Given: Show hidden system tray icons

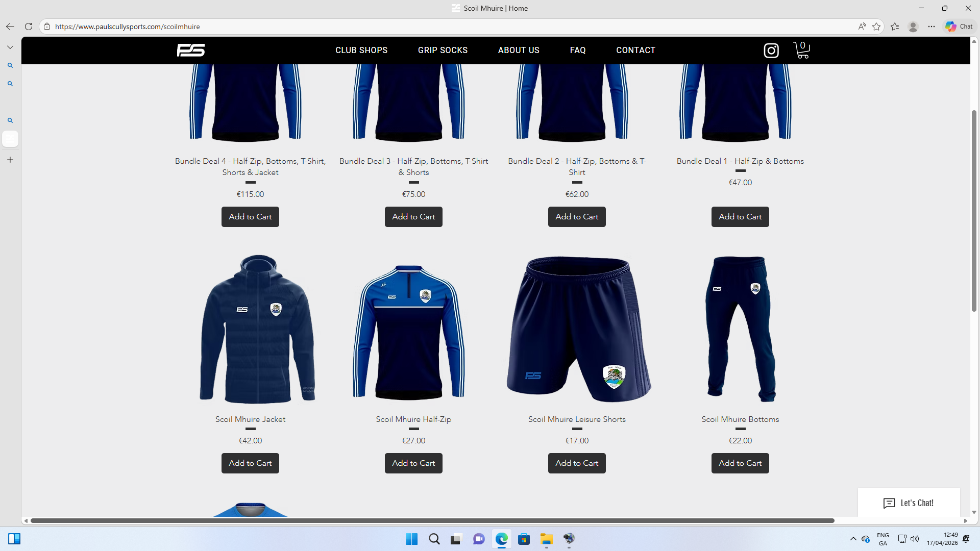Looking at the screenshot, I should pos(853,539).
